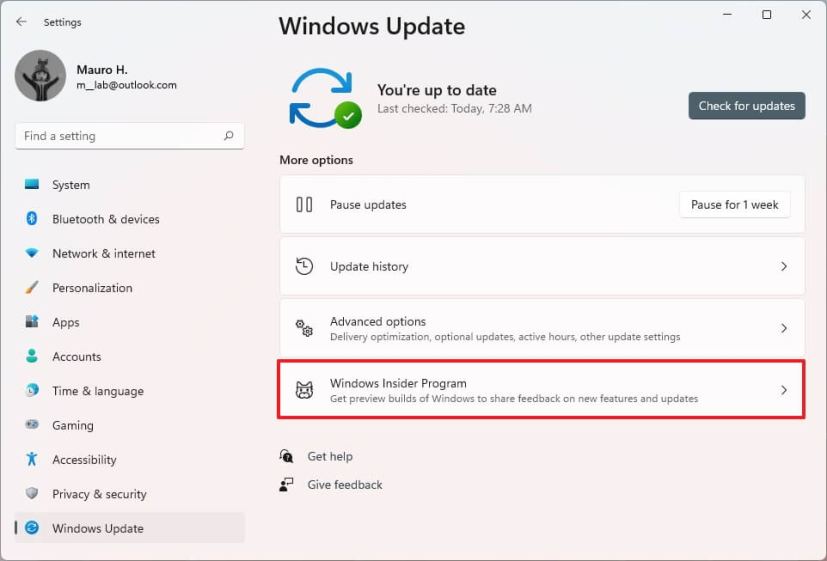Click the Get help icon

tap(286, 456)
